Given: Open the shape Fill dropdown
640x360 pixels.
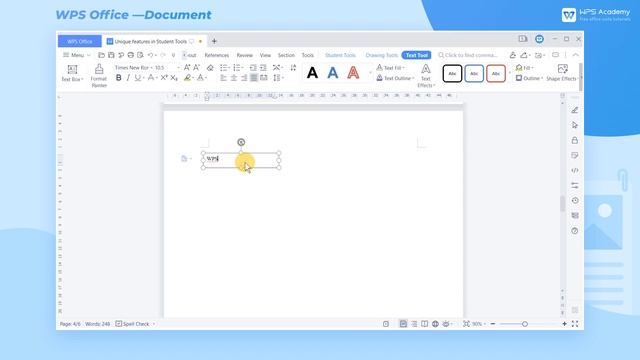Looking at the screenshot, I should click(x=524, y=68).
